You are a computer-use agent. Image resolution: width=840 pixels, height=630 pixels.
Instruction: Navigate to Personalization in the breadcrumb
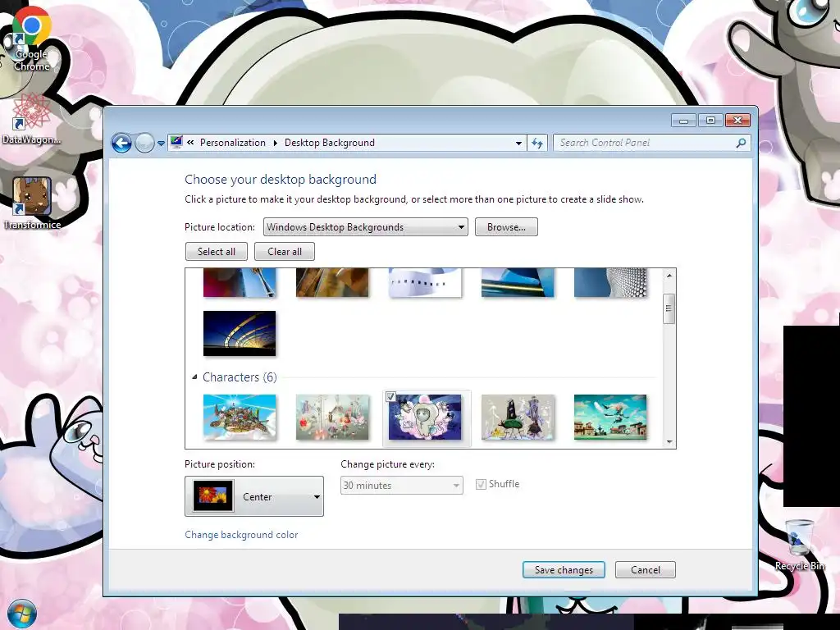(232, 143)
